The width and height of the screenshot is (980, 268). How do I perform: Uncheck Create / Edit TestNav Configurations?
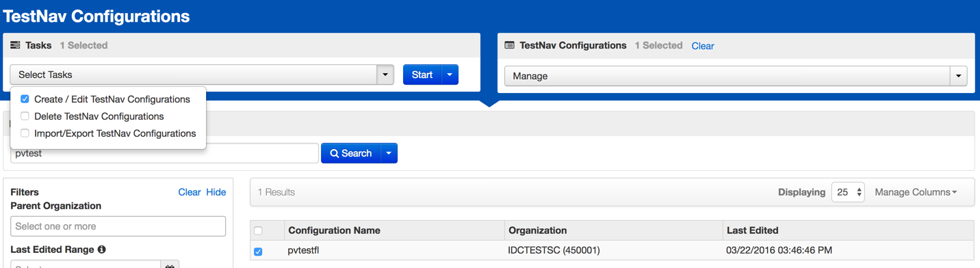[25, 99]
